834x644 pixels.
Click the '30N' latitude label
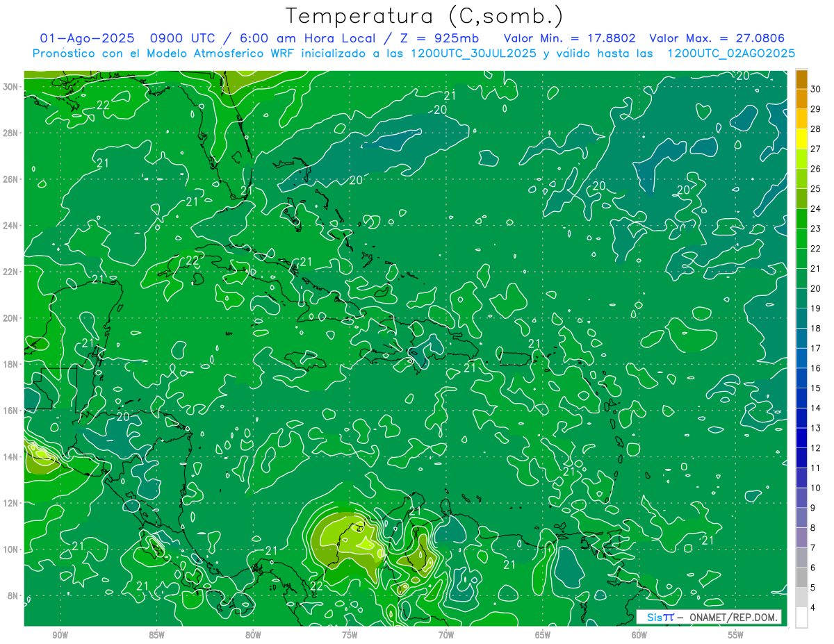tap(10, 87)
